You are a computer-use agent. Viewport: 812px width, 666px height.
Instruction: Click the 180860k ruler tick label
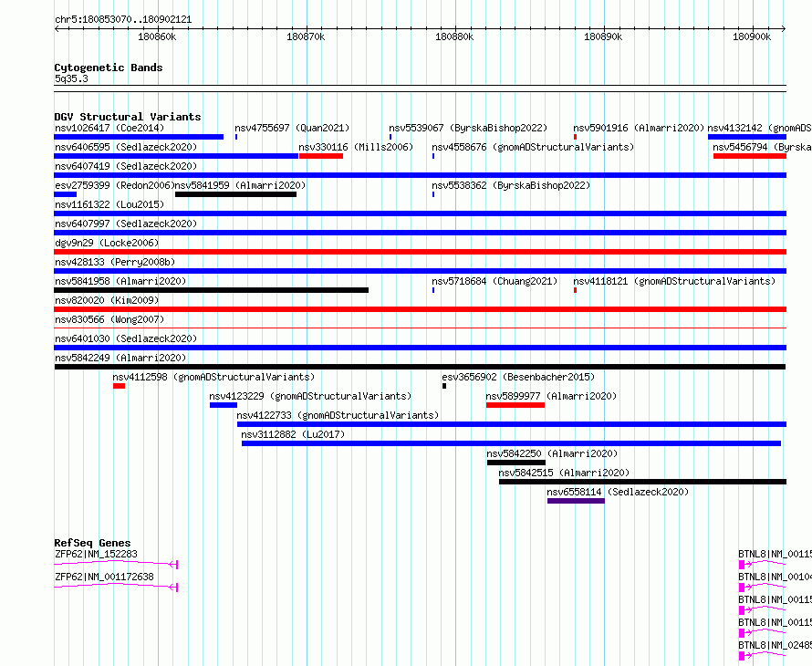pyautogui.click(x=157, y=36)
